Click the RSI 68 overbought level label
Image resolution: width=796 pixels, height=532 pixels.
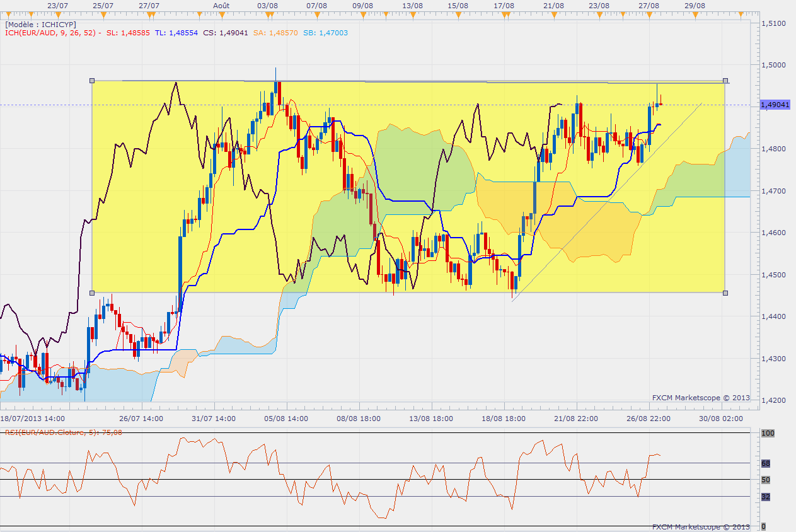[x=766, y=463]
